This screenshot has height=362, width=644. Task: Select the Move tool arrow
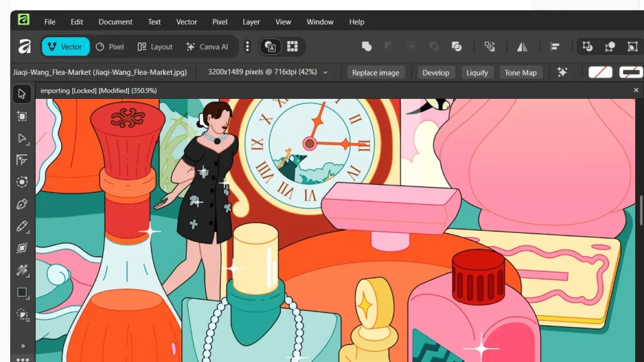22,94
